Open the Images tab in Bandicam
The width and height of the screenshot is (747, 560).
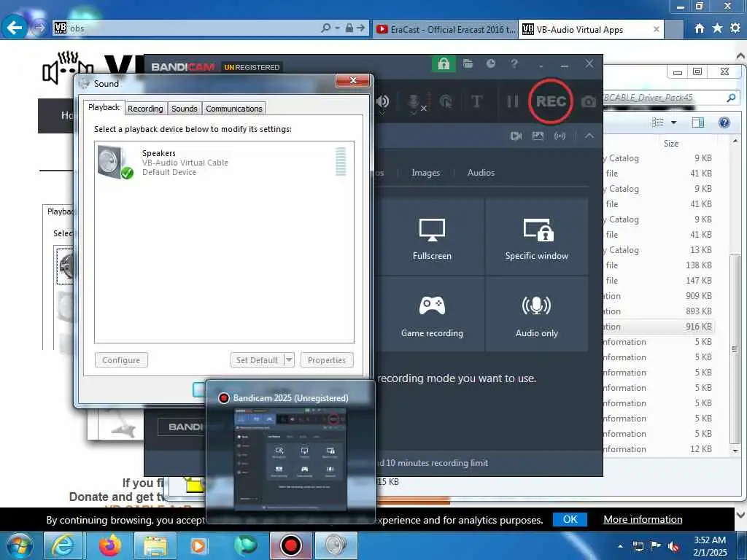pyautogui.click(x=425, y=173)
